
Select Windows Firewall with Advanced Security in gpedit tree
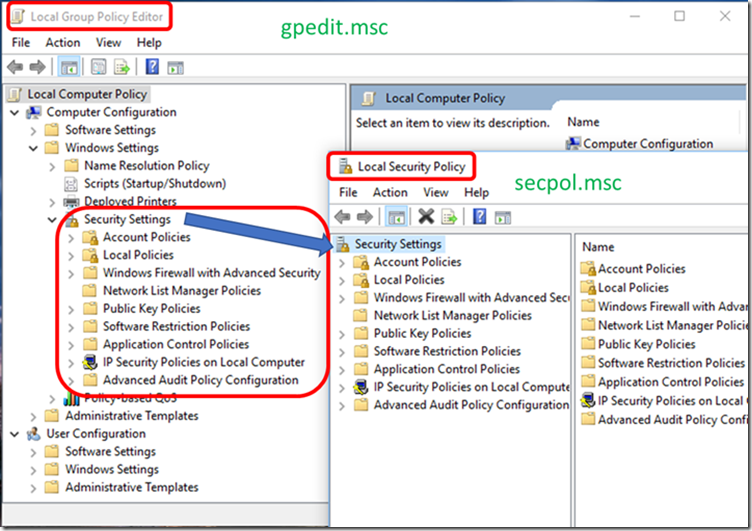212,272
